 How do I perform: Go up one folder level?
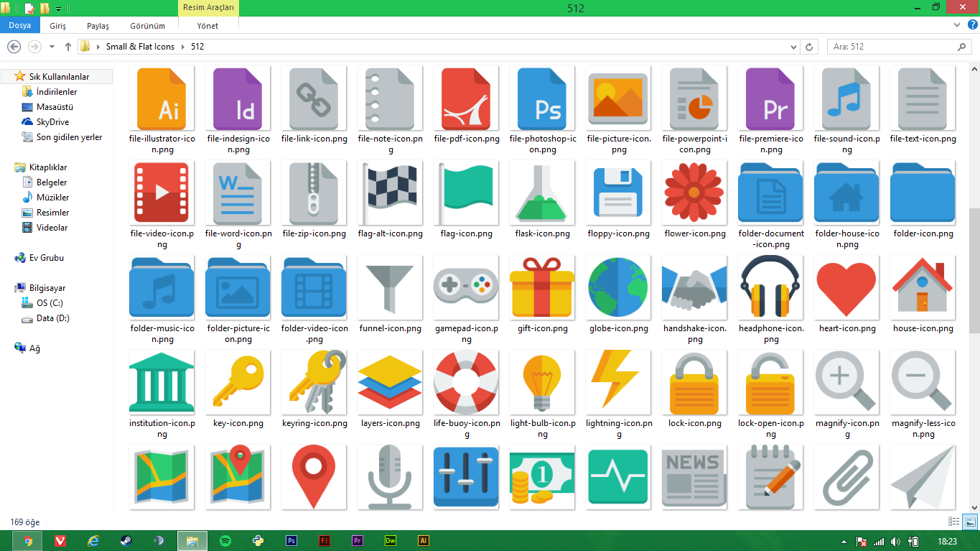pyautogui.click(x=68, y=47)
